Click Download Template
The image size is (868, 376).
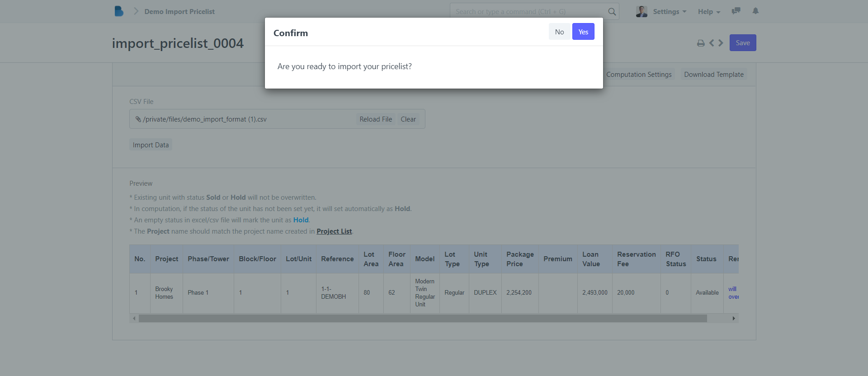(x=713, y=75)
